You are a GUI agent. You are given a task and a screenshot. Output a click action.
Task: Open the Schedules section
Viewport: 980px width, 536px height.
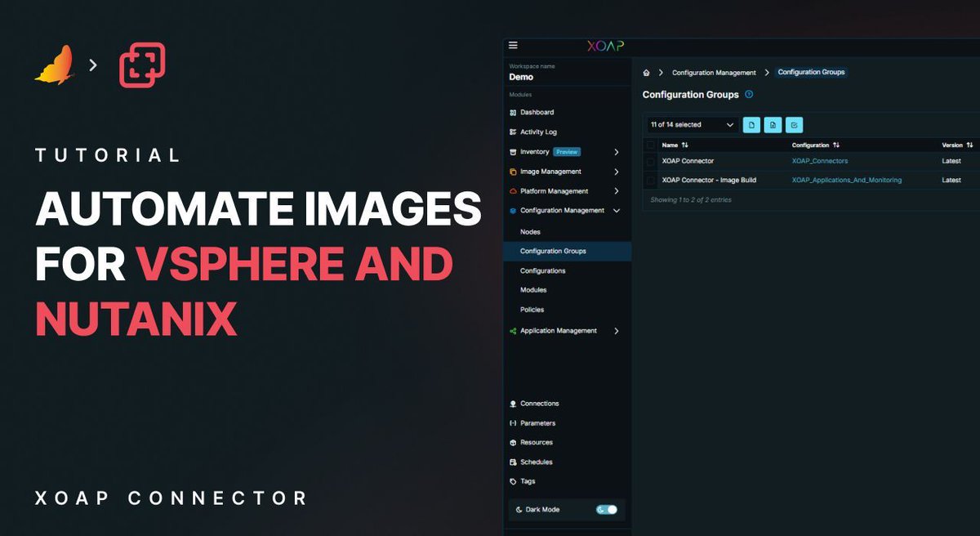point(537,462)
